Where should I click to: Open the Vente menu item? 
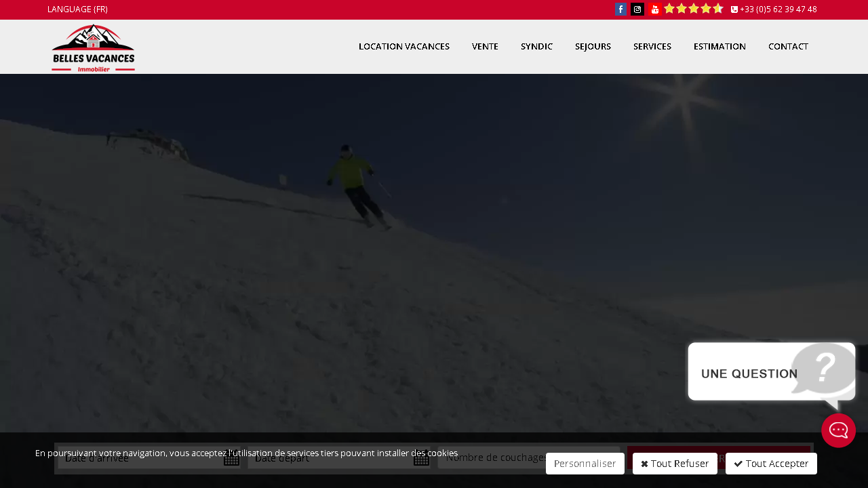[485, 47]
